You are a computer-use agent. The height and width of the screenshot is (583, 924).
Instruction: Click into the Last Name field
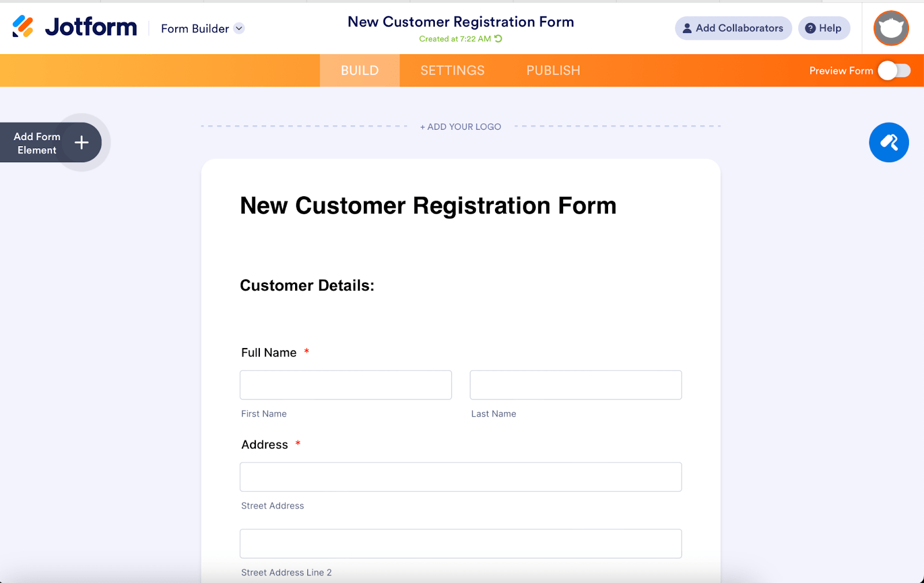point(576,385)
